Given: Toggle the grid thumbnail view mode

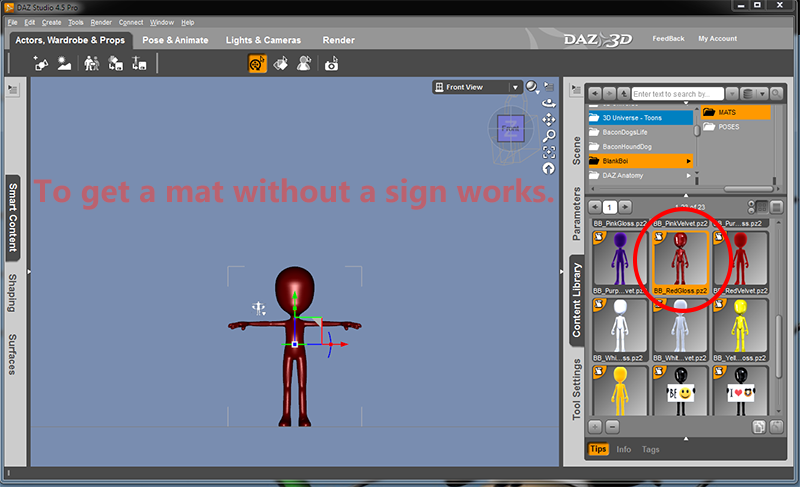Looking at the screenshot, I should click(x=762, y=207).
